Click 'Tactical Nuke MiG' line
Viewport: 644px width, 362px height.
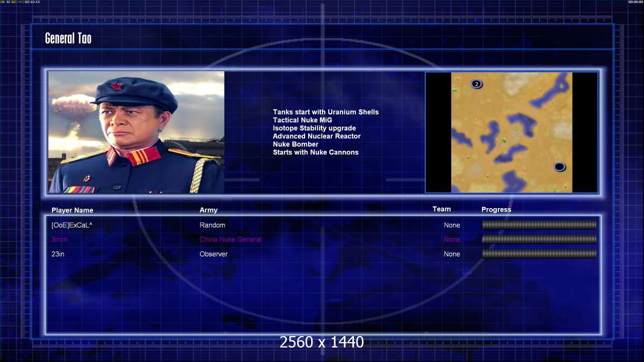(x=302, y=120)
